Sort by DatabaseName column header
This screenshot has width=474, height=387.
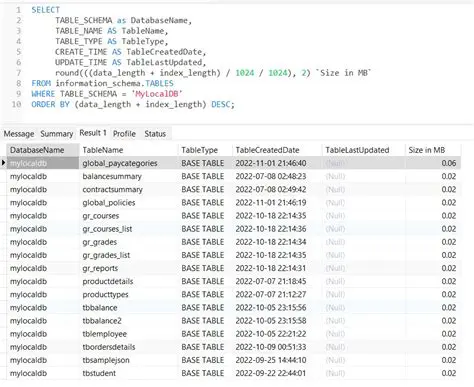43,150
